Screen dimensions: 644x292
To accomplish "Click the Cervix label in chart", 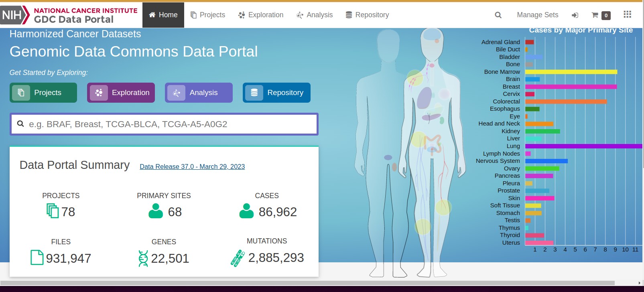I will (x=511, y=94).
